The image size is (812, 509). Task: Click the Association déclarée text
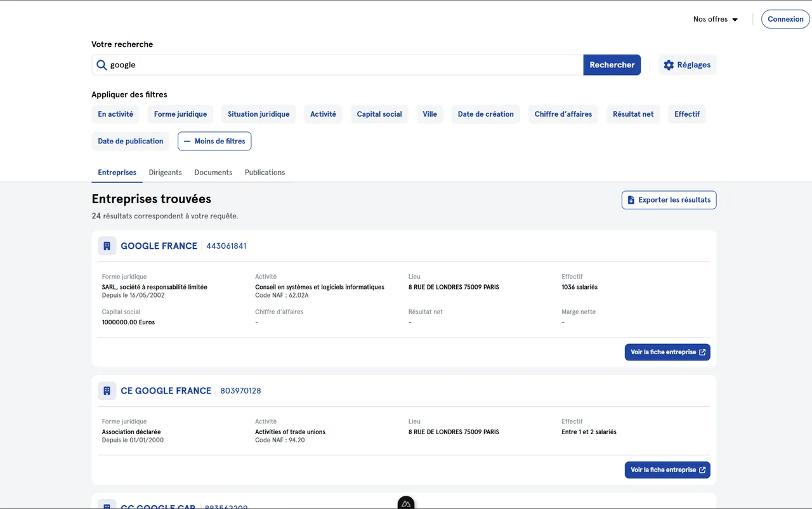(x=131, y=432)
